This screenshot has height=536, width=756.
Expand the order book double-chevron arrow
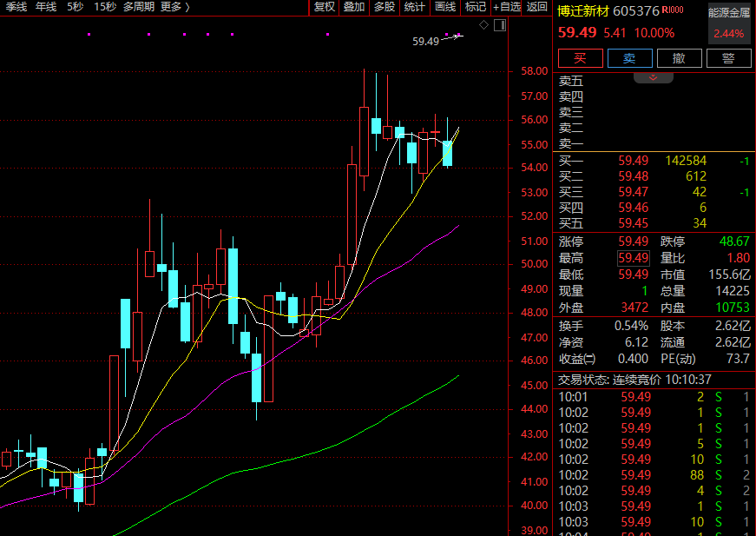point(654,77)
